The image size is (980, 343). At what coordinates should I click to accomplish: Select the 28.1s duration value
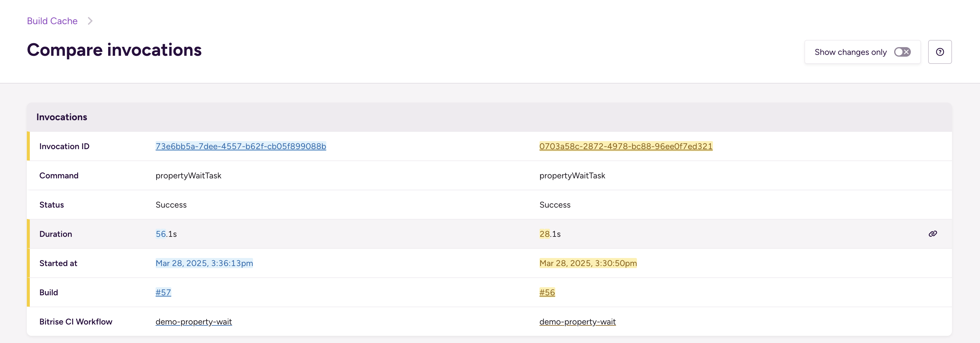(x=550, y=234)
